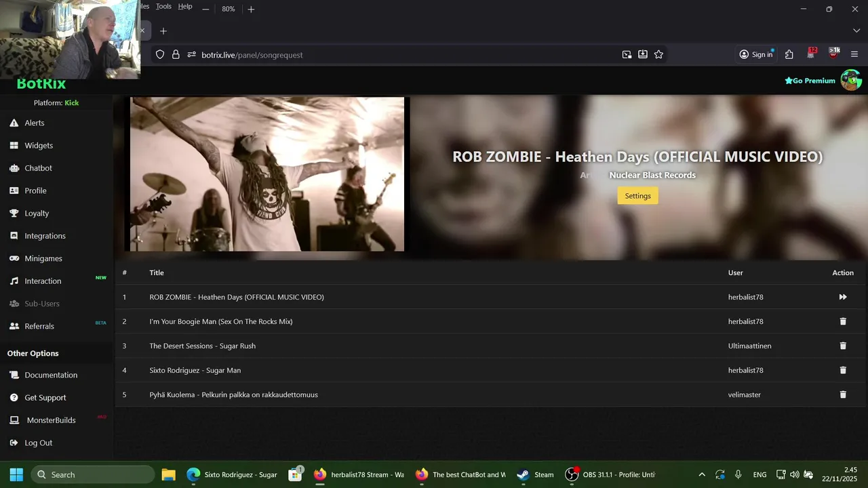Open the Documentation link

click(51, 375)
